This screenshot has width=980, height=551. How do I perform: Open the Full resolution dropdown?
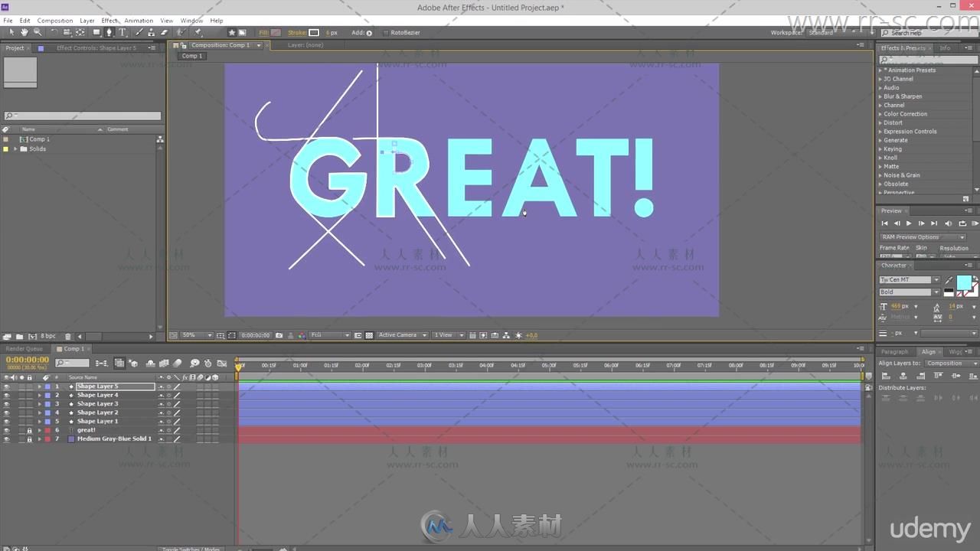330,335
